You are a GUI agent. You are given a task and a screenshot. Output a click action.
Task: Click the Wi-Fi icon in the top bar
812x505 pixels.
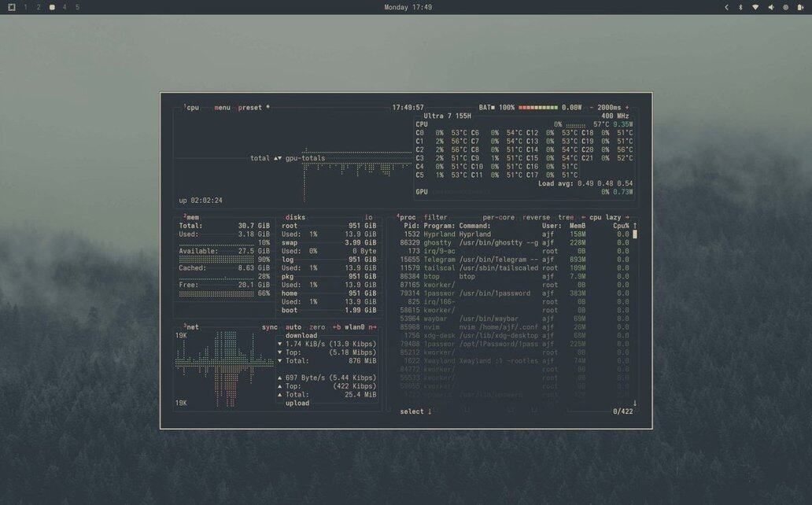pyautogui.click(x=755, y=7)
